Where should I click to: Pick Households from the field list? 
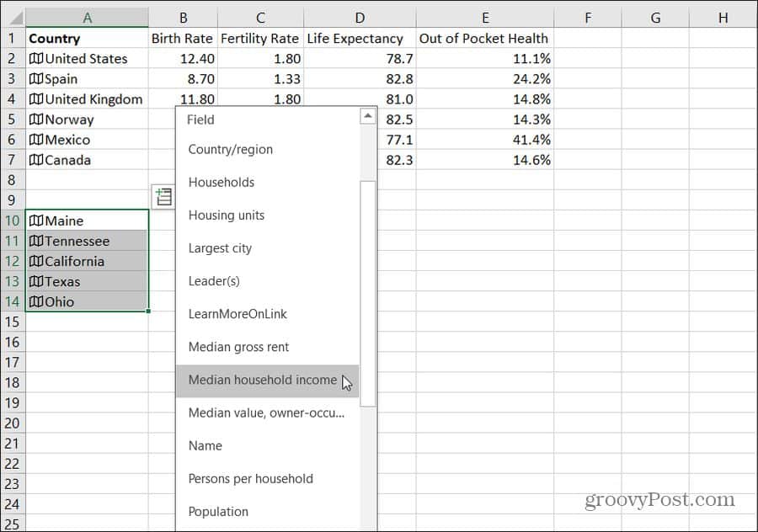pos(221,183)
